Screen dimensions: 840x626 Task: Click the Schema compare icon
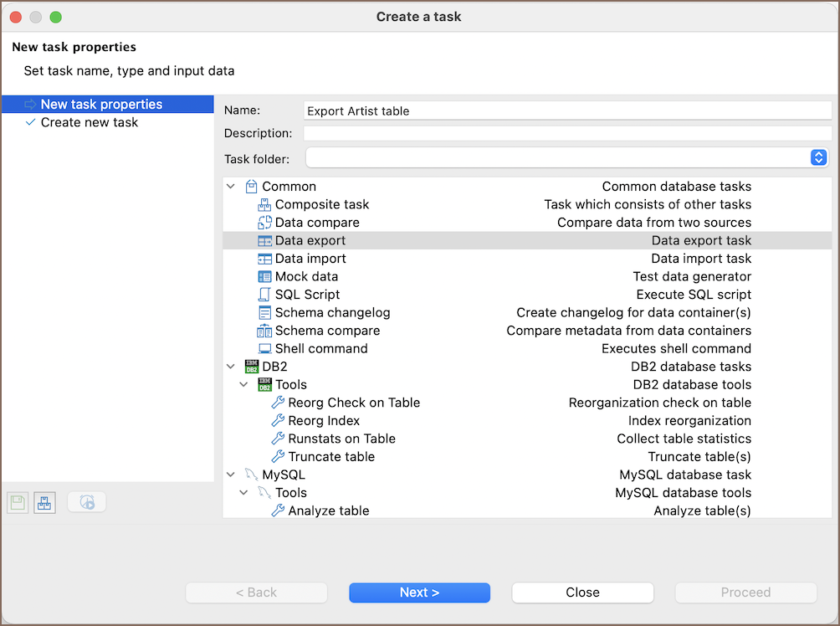click(x=264, y=331)
